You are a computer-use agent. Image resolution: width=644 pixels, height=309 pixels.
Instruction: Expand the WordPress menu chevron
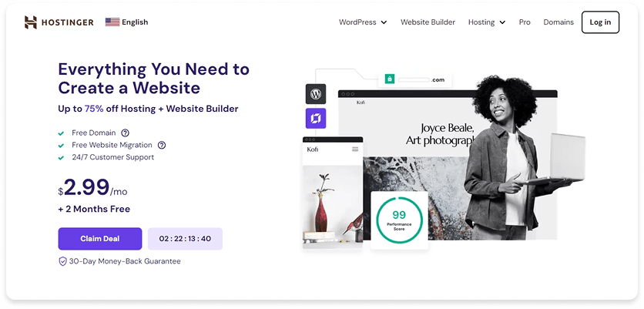click(384, 22)
